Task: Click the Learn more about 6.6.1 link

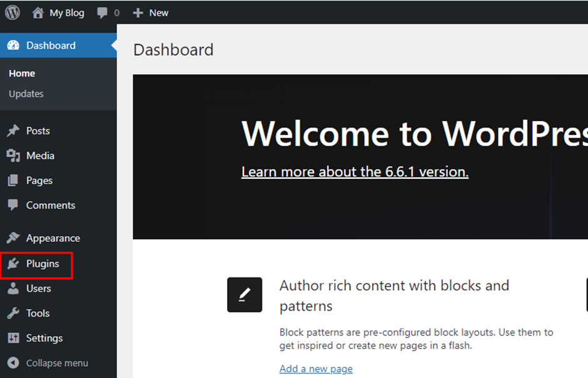Action: coord(355,172)
